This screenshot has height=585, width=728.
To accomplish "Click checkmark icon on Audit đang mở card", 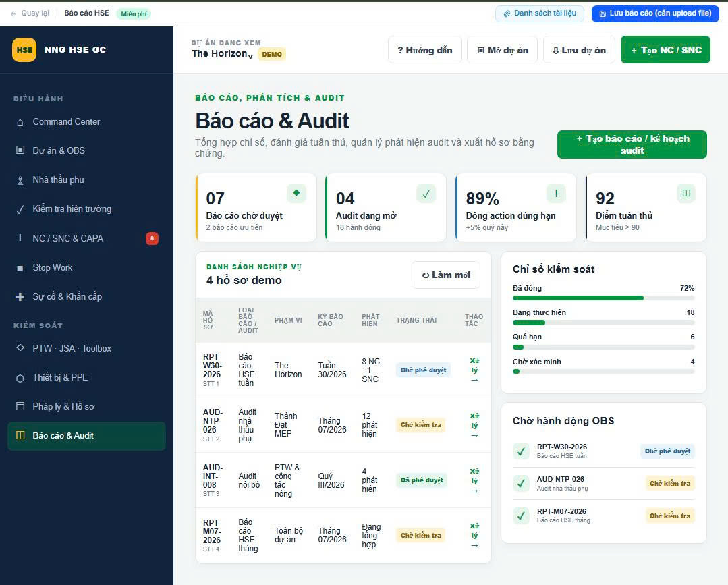I will (426, 193).
